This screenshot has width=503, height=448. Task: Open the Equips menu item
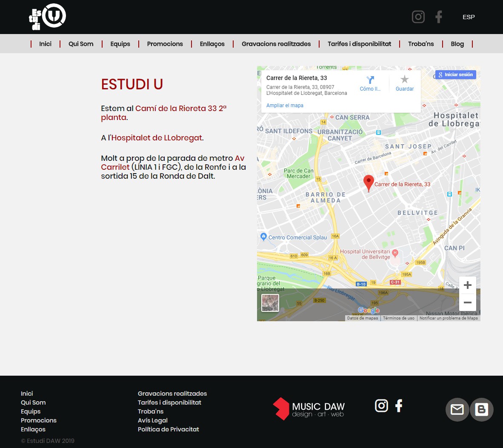click(120, 44)
